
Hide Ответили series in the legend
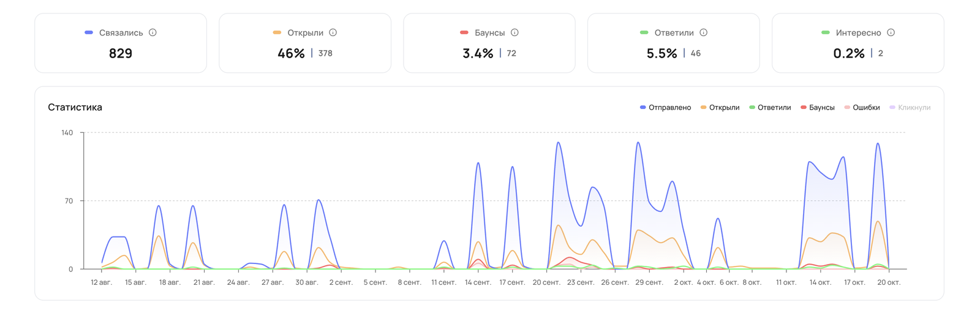pos(770,107)
